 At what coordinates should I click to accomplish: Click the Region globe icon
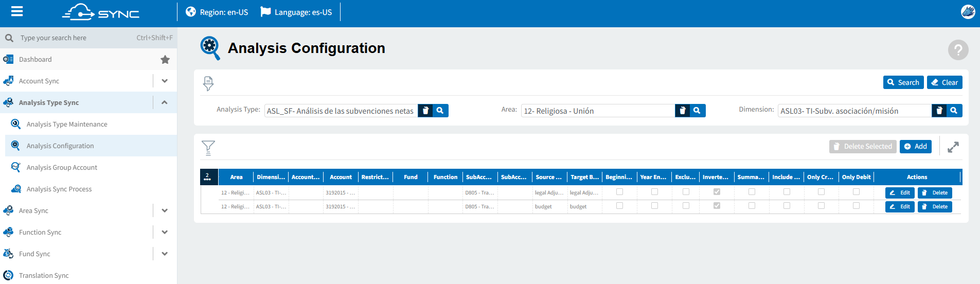pos(191,12)
